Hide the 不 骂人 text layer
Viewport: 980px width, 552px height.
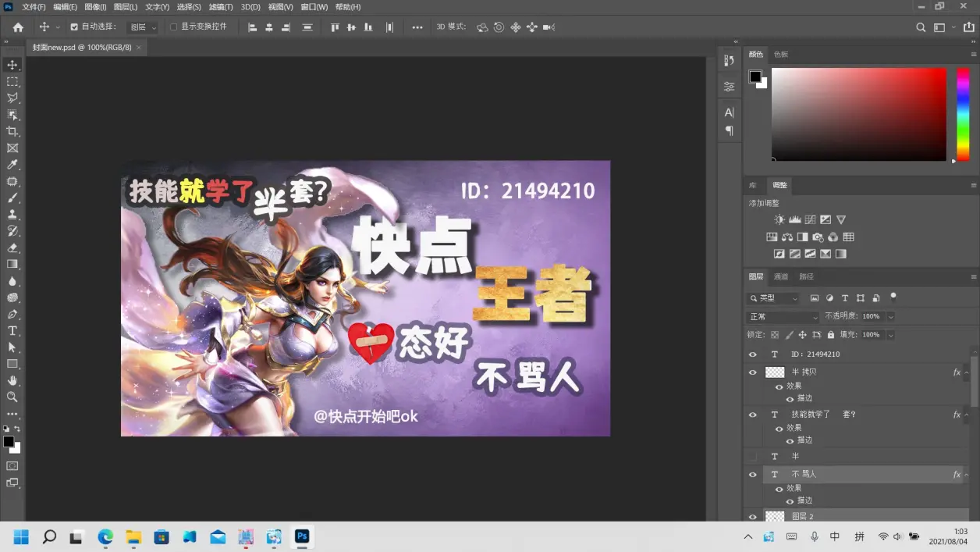752,475
